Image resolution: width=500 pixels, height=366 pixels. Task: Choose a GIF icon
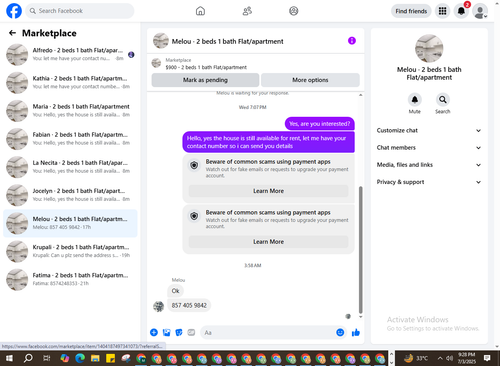click(x=191, y=332)
